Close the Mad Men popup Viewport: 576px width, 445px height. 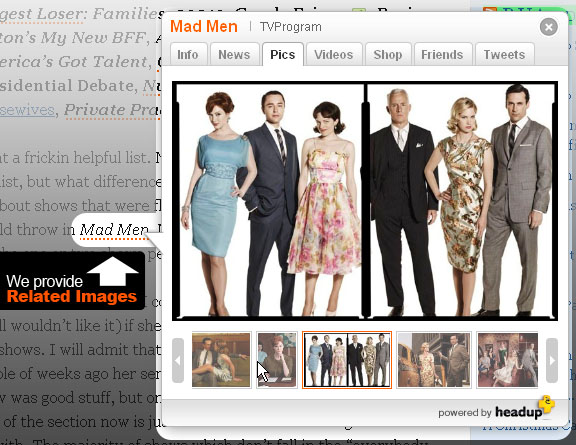548,27
